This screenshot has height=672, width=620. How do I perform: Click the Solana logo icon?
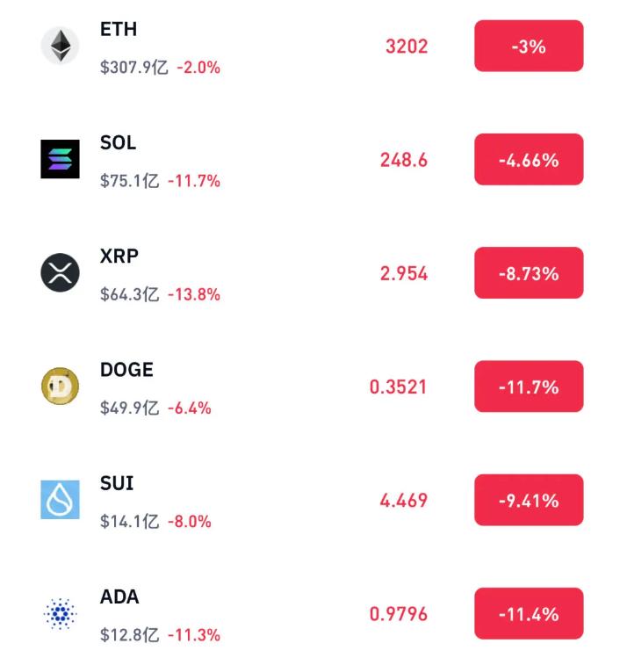[60, 159]
